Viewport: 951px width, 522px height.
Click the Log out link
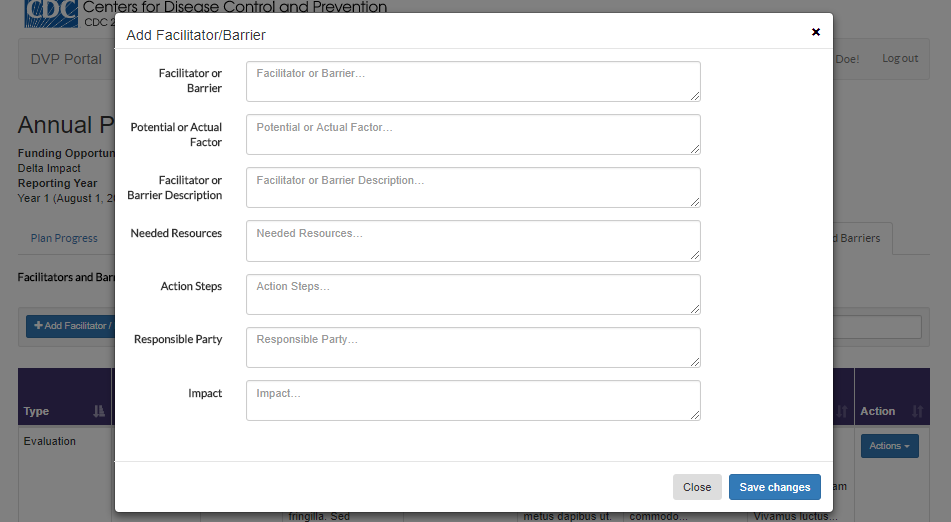899,59
